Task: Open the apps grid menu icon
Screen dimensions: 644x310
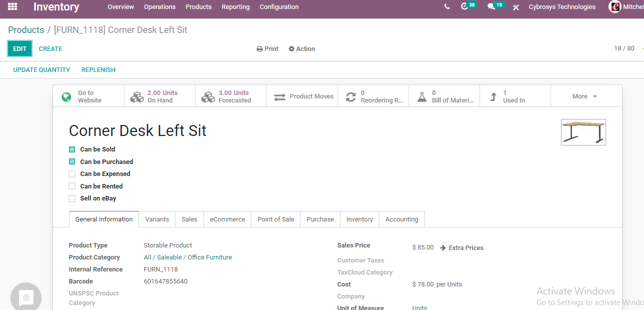Action: tap(12, 6)
